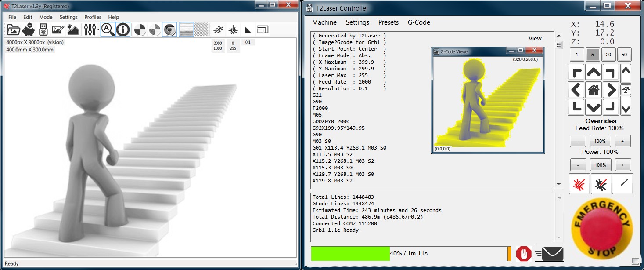Click the green job progress bar
Image resolution: width=644 pixels, height=270 pixels.
point(350,254)
